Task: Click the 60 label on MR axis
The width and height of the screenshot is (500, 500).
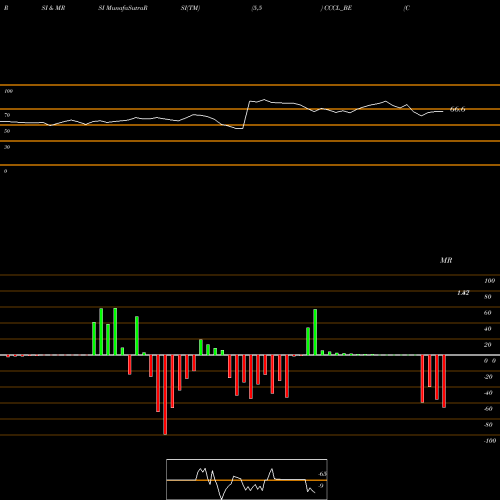Action: point(488,313)
